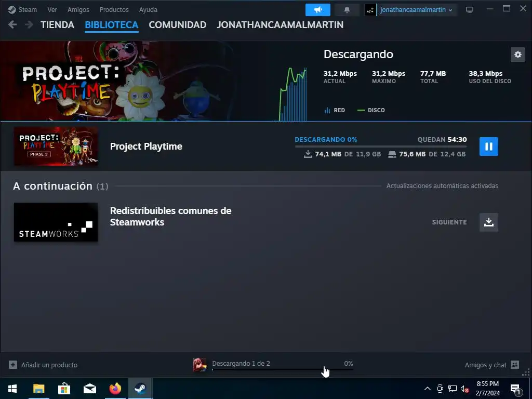532x399 pixels.
Task: Open File Explorer from the taskbar
Action: tap(38, 389)
